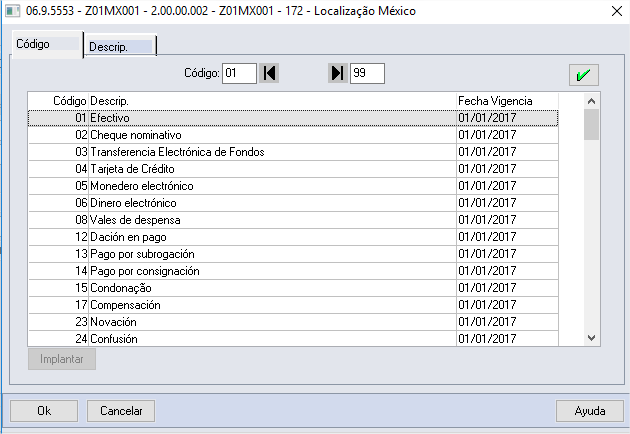Switch to the Descrip. tab
630x434 pixels.
click(x=120, y=46)
